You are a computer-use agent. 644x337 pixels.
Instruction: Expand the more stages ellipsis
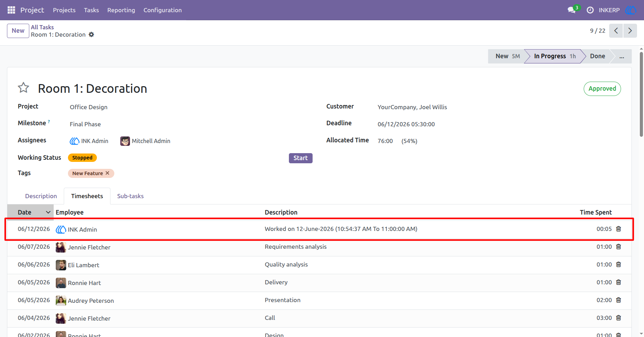pyautogui.click(x=622, y=56)
